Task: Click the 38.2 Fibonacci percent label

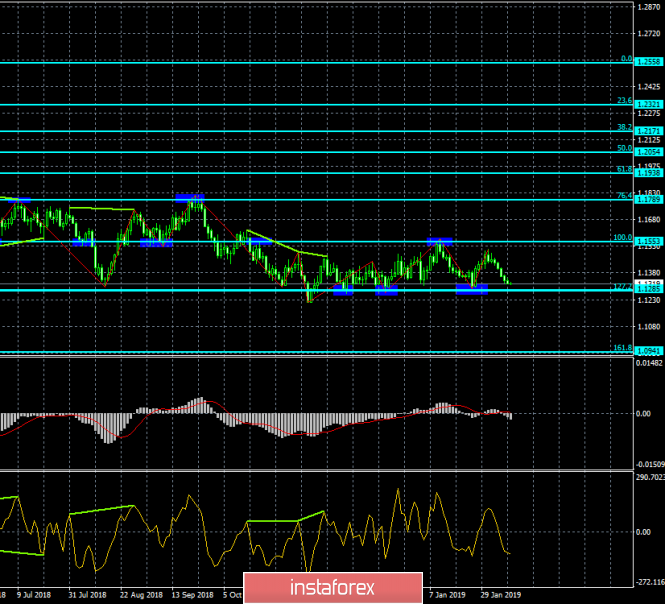Action: point(624,127)
